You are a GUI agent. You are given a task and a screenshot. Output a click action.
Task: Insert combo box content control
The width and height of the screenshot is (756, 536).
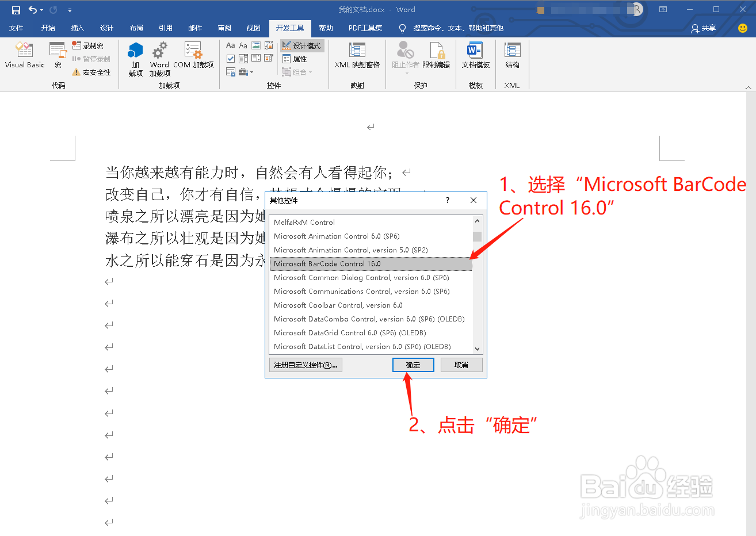243,59
